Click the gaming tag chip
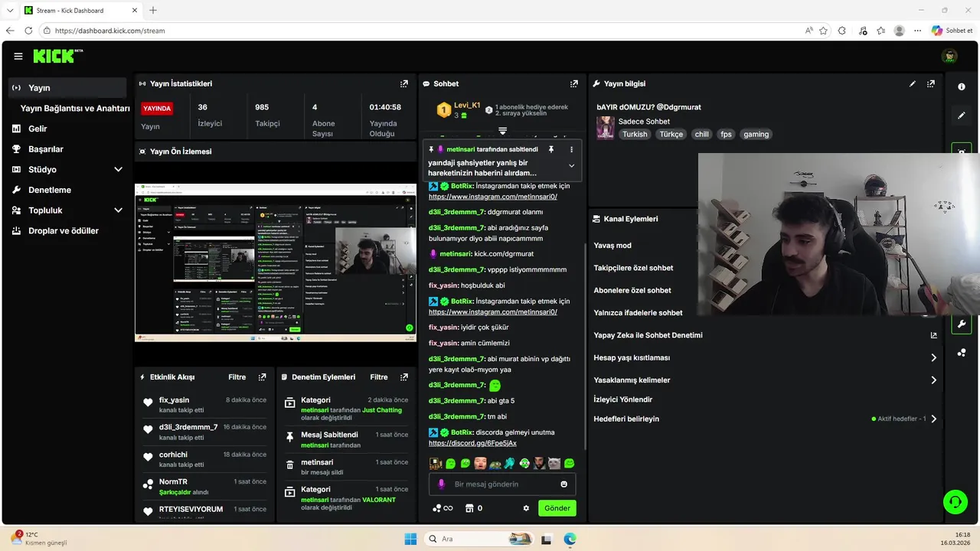 pos(756,134)
